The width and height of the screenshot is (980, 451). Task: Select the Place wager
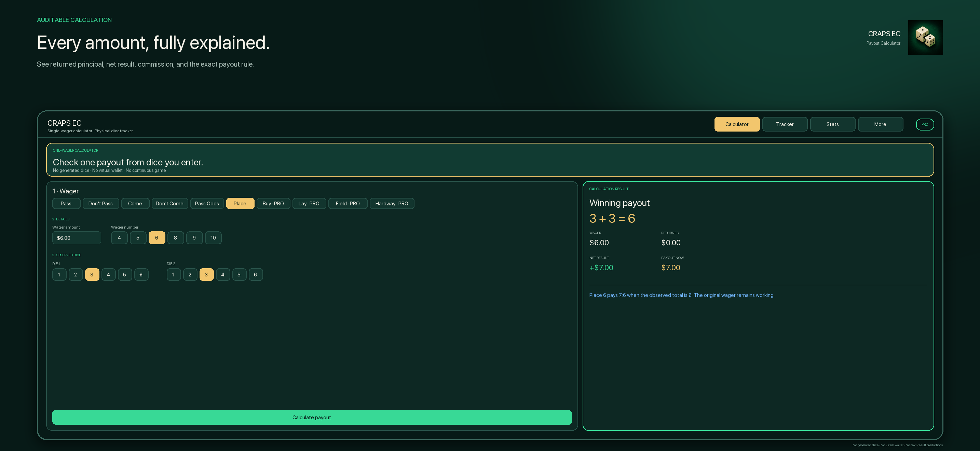tap(240, 203)
